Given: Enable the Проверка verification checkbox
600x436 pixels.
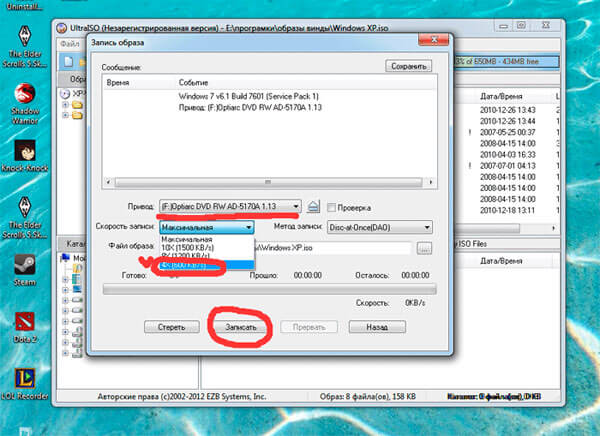Looking at the screenshot, I should click(x=331, y=207).
